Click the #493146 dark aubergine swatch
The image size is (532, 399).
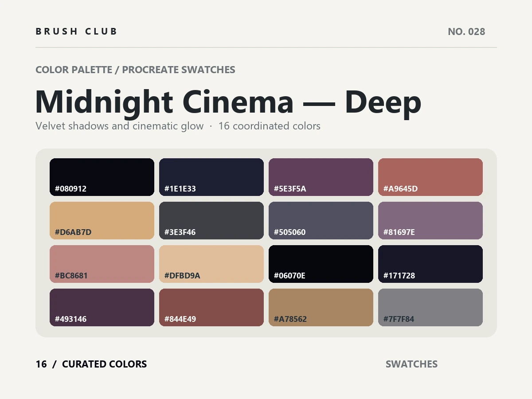coord(102,307)
